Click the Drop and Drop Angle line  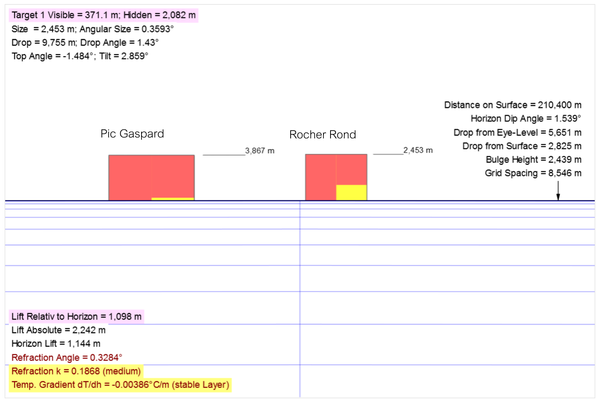pyautogui.click(x=74, y=44)
